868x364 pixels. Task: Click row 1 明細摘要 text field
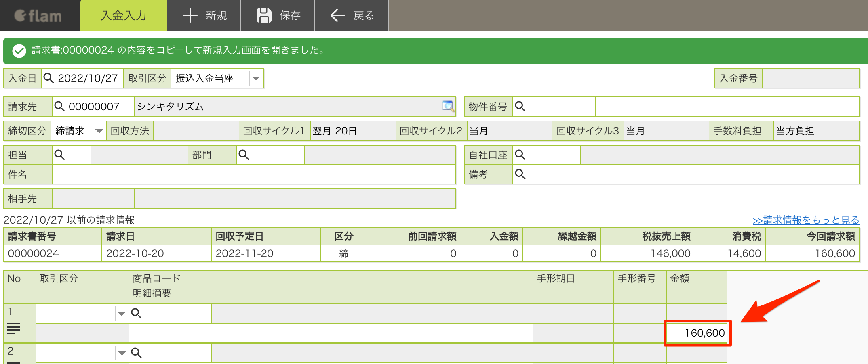point(331,333)
